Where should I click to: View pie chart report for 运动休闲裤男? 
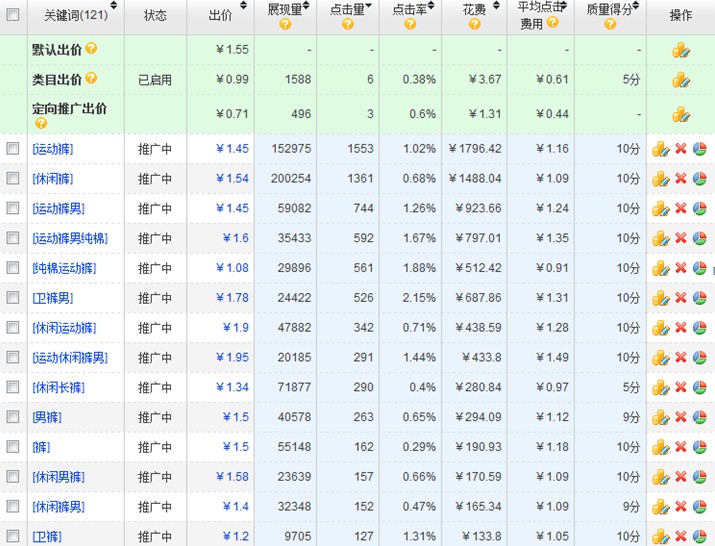699,358
